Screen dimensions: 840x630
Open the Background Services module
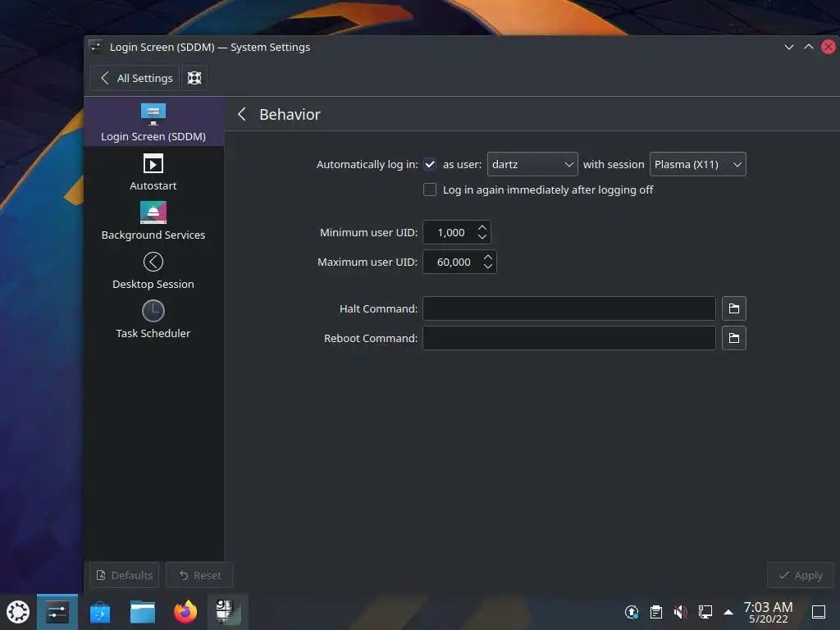click(x=153, y=221)
